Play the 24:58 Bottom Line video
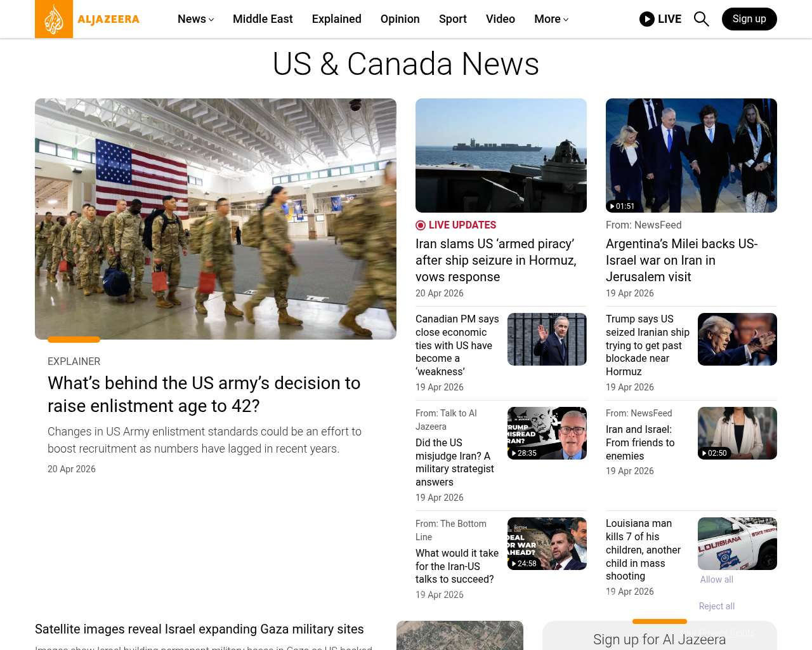 click(x=546, y=543)
